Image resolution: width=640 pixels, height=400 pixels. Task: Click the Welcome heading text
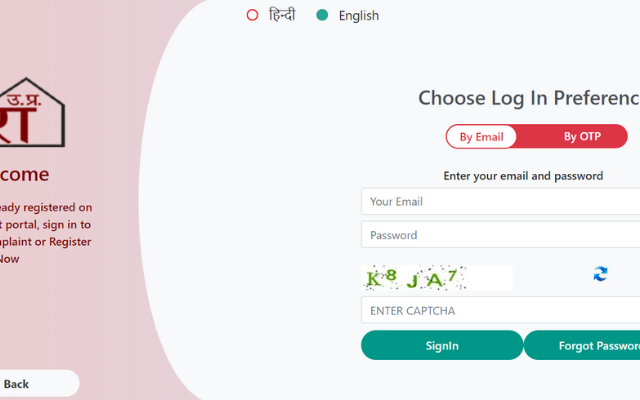[x=24, y=175]
